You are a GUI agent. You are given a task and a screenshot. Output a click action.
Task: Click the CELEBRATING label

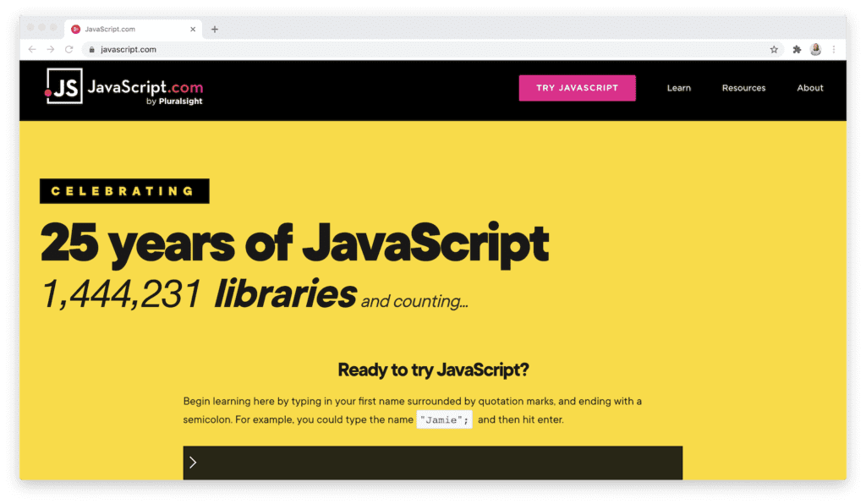point(124,191)
